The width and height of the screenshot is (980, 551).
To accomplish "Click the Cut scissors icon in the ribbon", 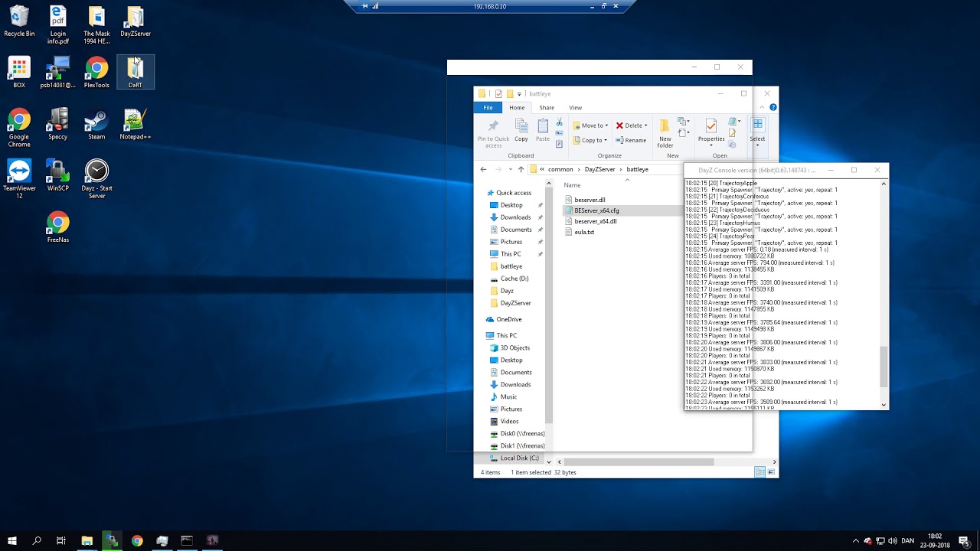I will pos(560,122).
